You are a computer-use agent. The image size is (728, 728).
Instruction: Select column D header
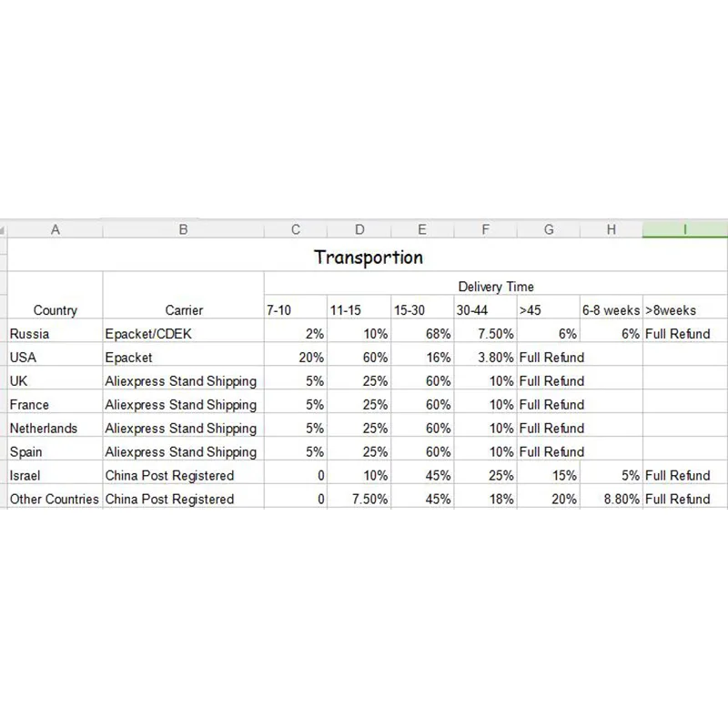359,229
